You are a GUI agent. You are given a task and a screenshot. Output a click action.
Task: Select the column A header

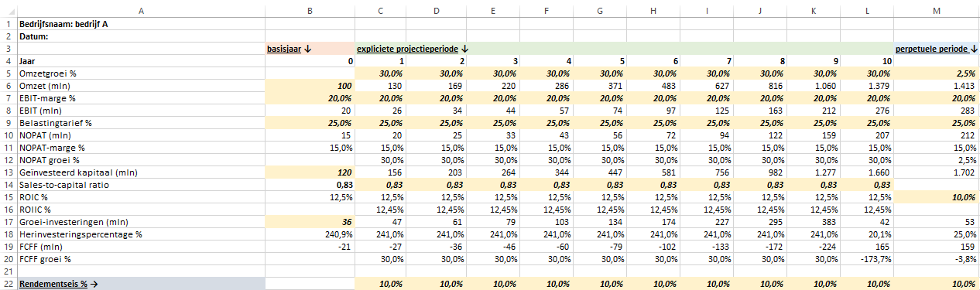[x=140, y=10]
